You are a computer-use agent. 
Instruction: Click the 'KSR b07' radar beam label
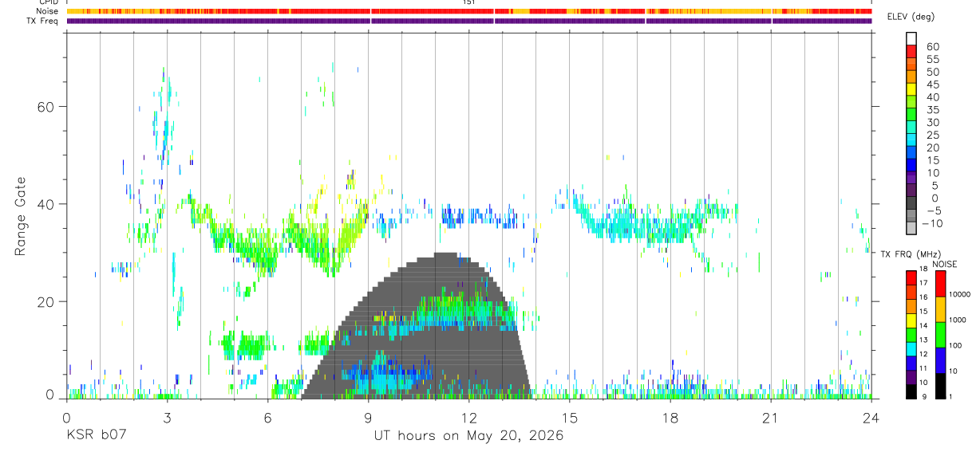click(96, 435)
